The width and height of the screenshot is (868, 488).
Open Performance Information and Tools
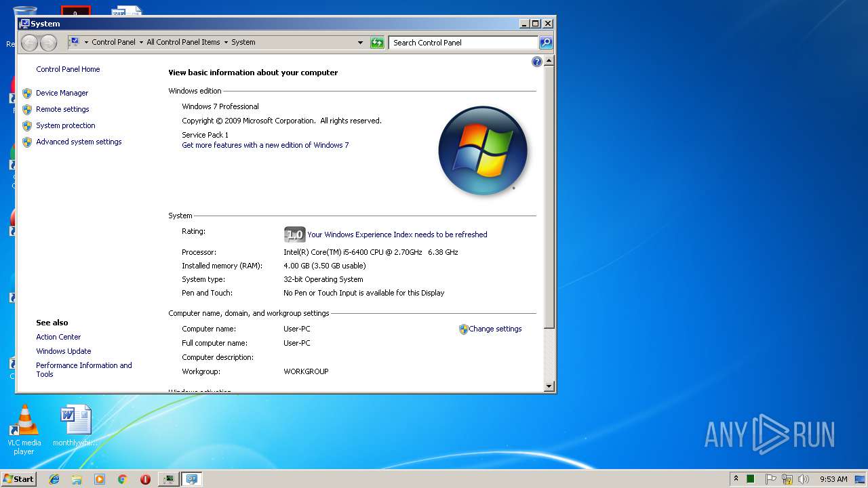(x=83, y=369)
